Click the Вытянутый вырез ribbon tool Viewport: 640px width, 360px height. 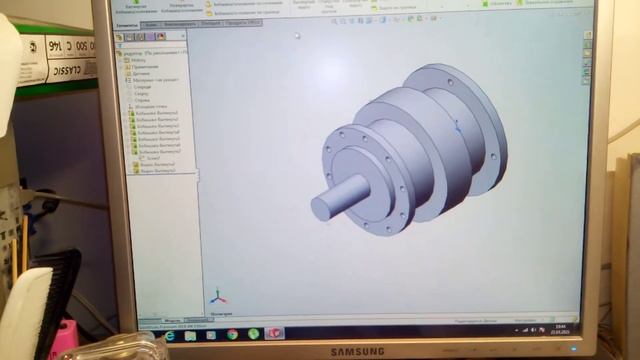[x=304, y=5]
